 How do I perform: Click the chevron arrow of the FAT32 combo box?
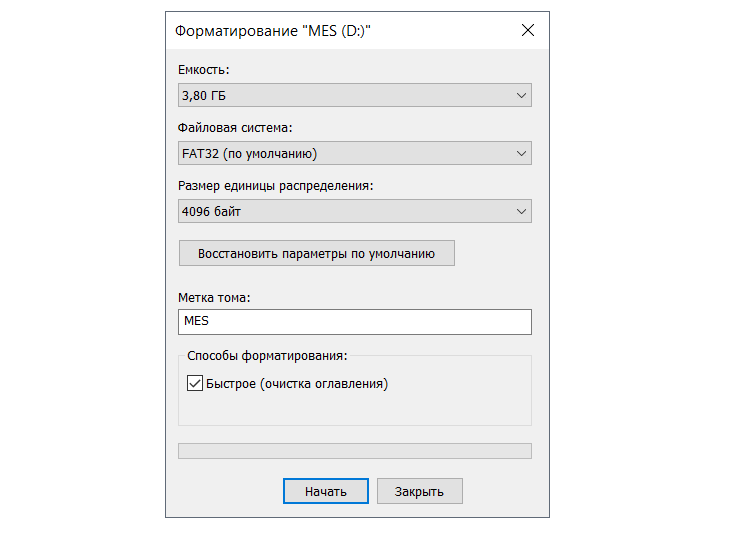(521, 154)
